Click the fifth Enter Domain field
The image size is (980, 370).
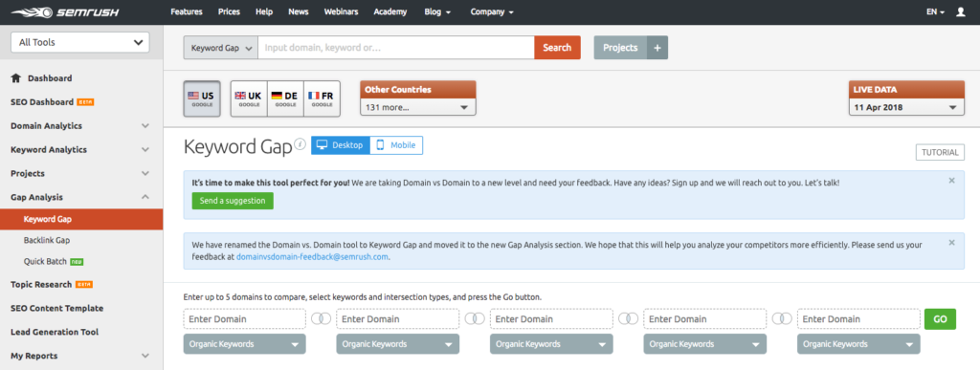coord(858,318)
